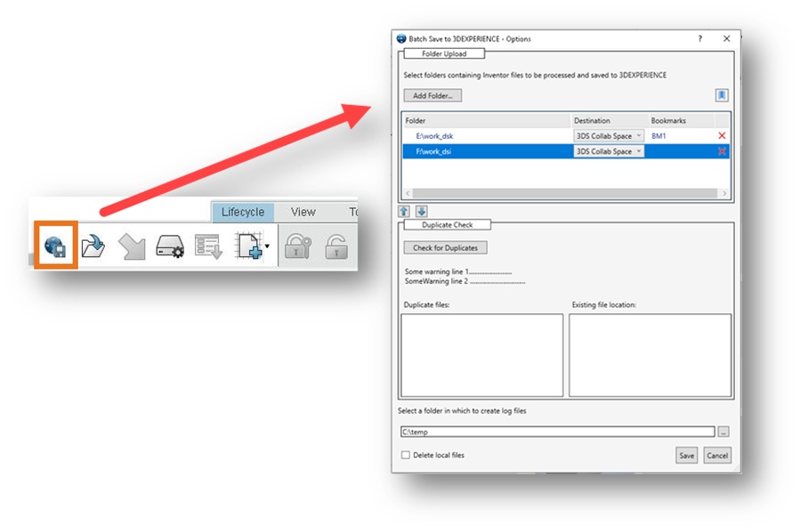Remove the F:\work_dsi row with red X

pyautogui.click(x=722, y=151)
